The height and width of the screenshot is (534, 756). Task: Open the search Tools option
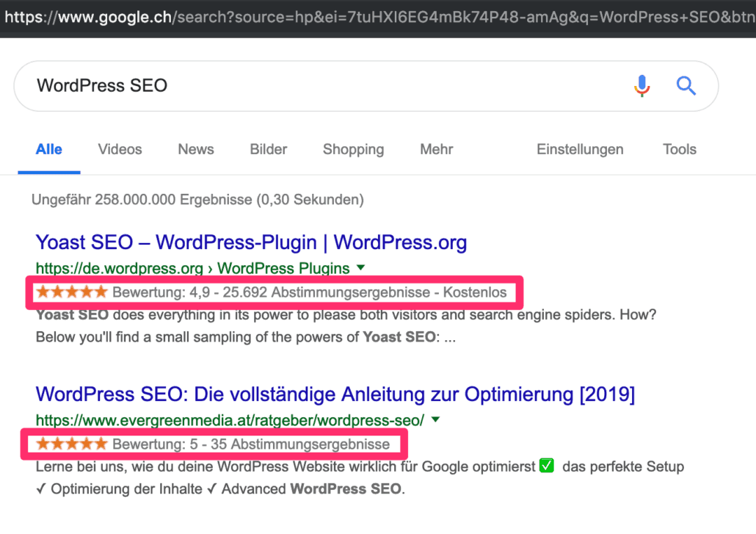pos(679,149)
